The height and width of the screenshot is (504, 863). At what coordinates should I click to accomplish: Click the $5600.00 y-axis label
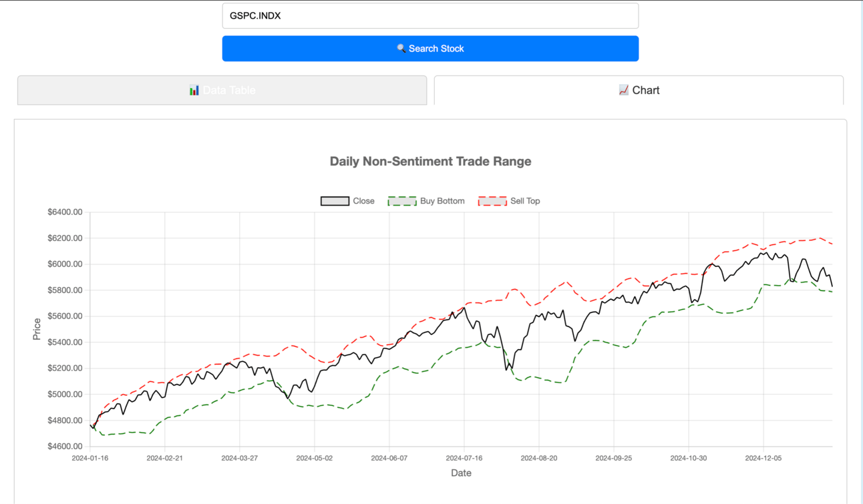tap(65, 316)
